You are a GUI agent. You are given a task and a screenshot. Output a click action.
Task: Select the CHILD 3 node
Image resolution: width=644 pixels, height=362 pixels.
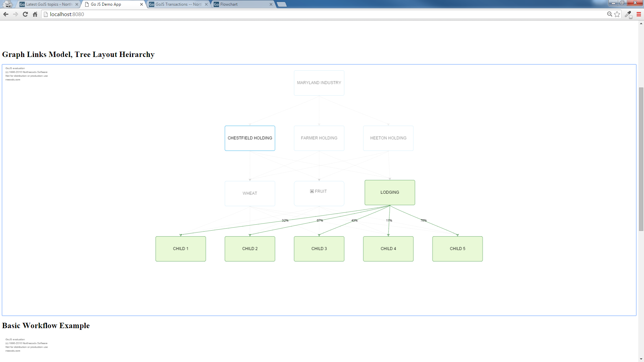click(x=319, y=249)
